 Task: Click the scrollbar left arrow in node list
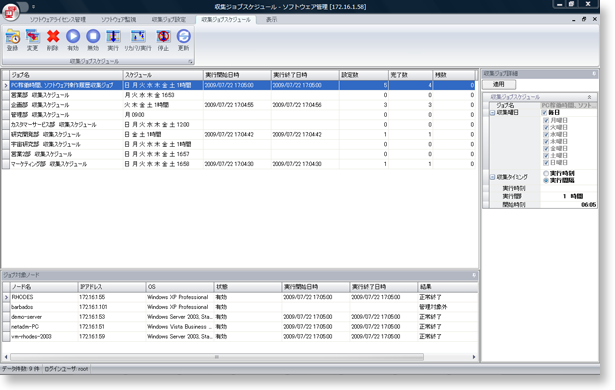[6, 357]
